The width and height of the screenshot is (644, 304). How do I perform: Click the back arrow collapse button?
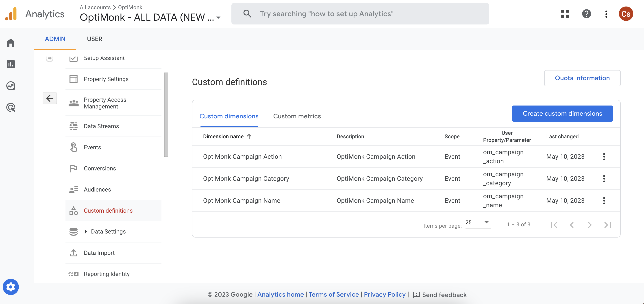50,98
